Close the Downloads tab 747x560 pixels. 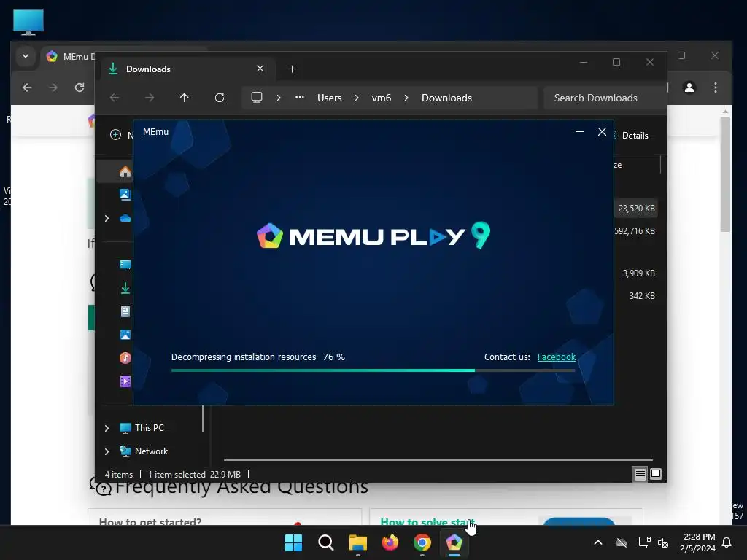[x=260, y=69]
